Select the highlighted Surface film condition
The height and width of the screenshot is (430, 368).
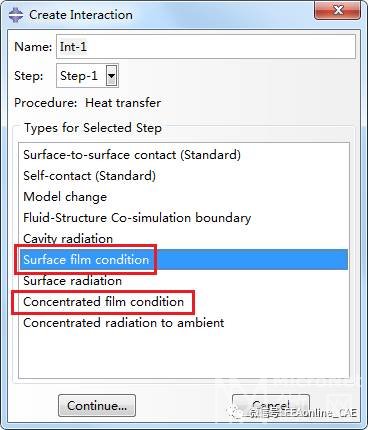pyautogui.click(x=183, y=259)
